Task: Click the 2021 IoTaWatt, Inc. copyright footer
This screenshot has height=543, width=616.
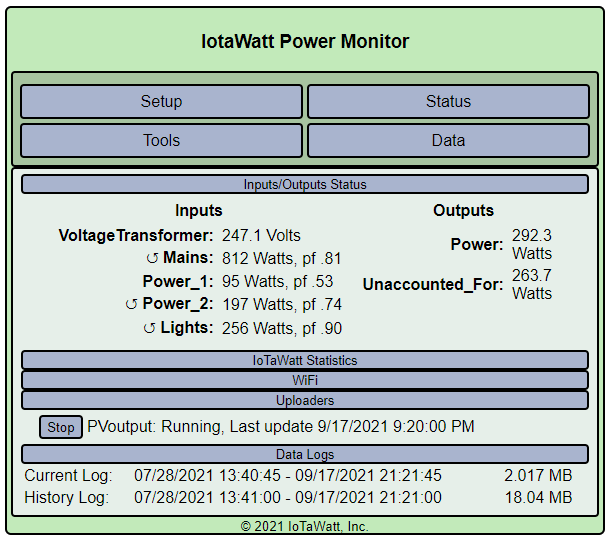Action: click(x=305, y=526)
